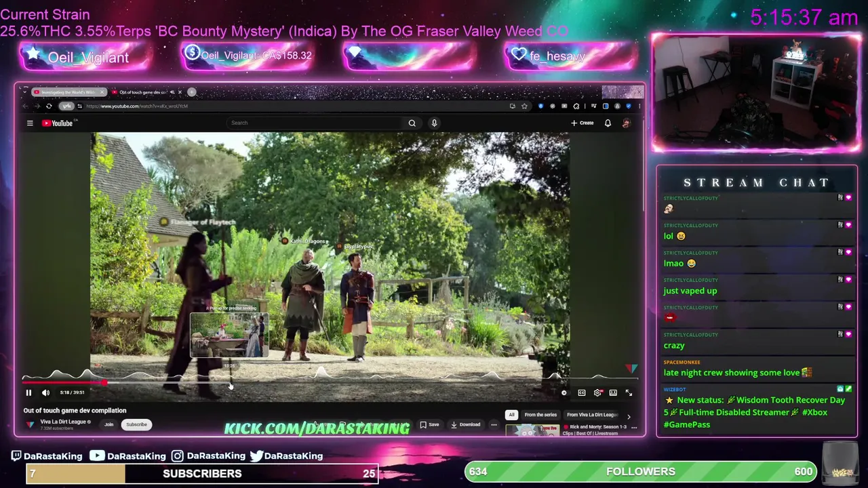Select the 'All' filter chip
Viewport: 868px width, 488px height.
(512, 415)
